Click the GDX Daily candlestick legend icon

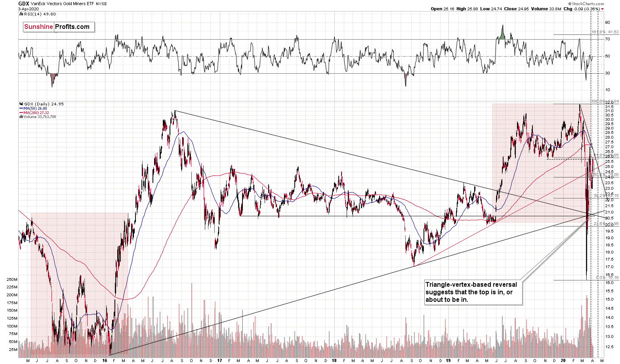(21, 104)
